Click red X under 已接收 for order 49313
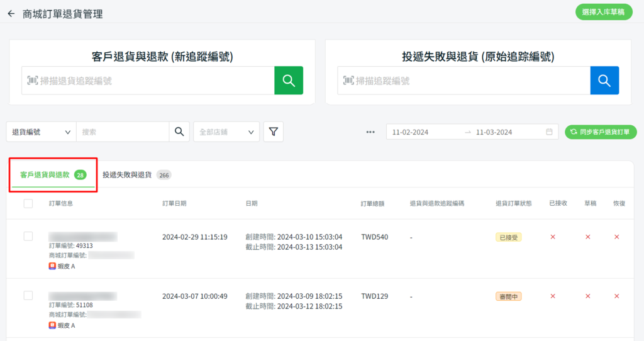The width and height of the screenshot is (644, 341). point(553,237)
